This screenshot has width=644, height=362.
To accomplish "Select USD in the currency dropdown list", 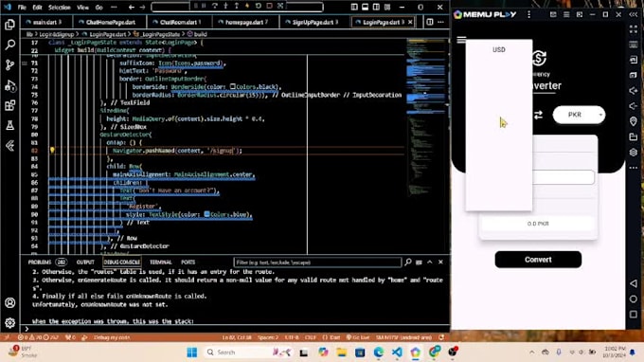I will point(498,49).
